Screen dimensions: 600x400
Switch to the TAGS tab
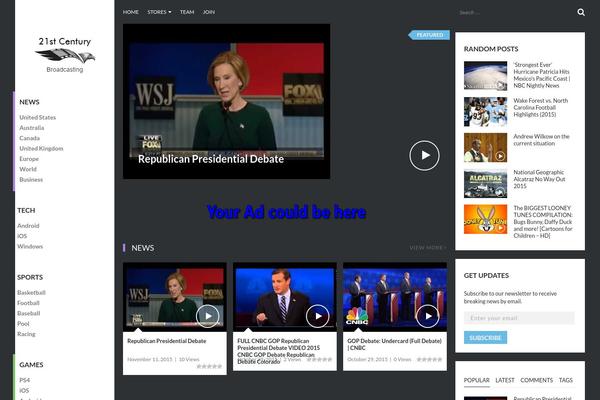(566, 380)
